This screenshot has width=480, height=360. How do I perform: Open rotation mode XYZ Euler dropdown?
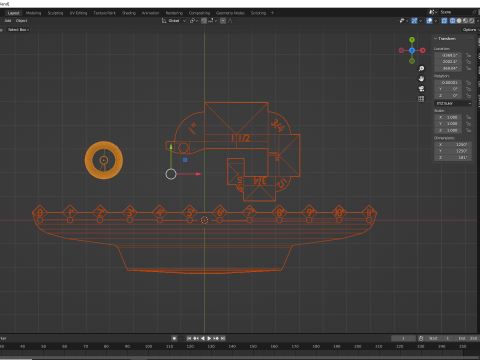click(x=453, y=103)
